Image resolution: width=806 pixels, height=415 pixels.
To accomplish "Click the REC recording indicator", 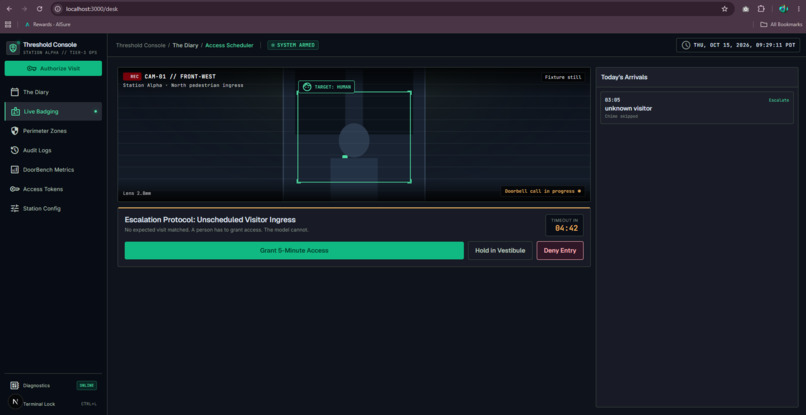I will [x=132, y=77].
